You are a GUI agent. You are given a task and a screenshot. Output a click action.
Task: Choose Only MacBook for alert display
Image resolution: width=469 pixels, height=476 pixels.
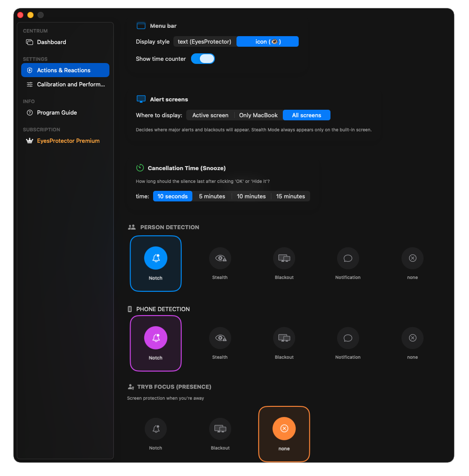(x=258, y=115)
